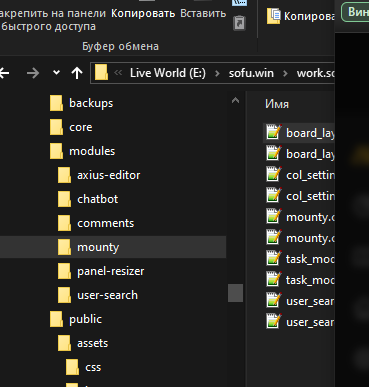The image size is (369, 387).
Task: Go forward with the right arrow
Action: coord(33,73)
